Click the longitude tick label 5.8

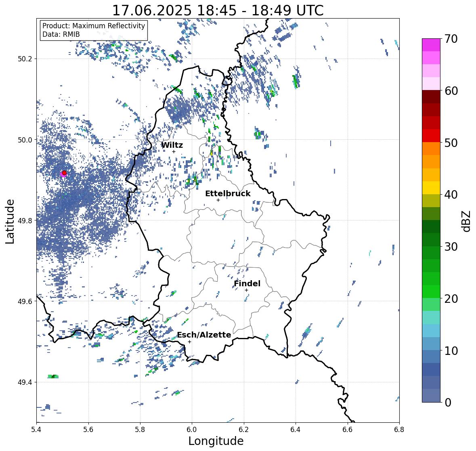coord(140,430)
